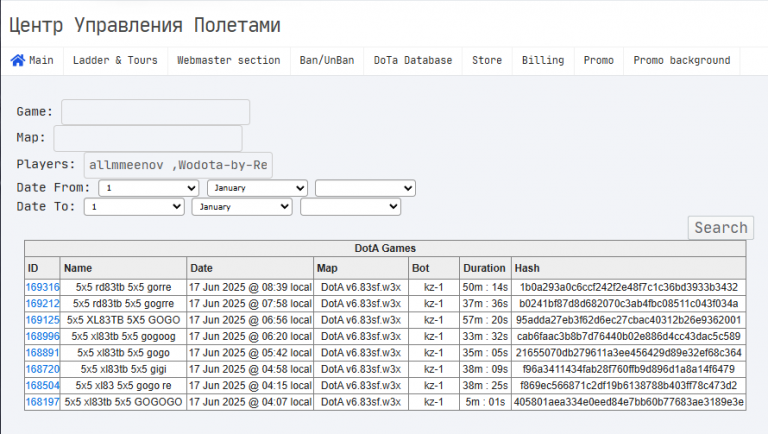Click the home icon next to Main

(x=18, y=60)
